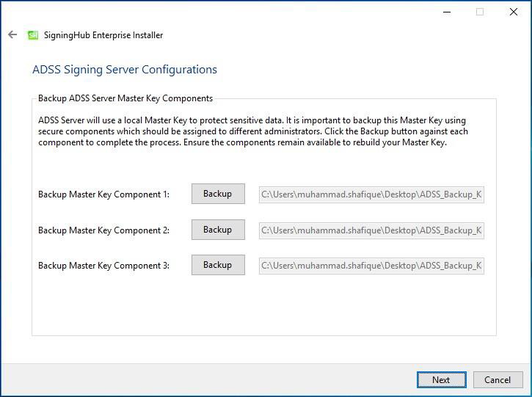Click the Component 1 backup path field
This screenshot has width=532, height=397.
tap(371, 194)
